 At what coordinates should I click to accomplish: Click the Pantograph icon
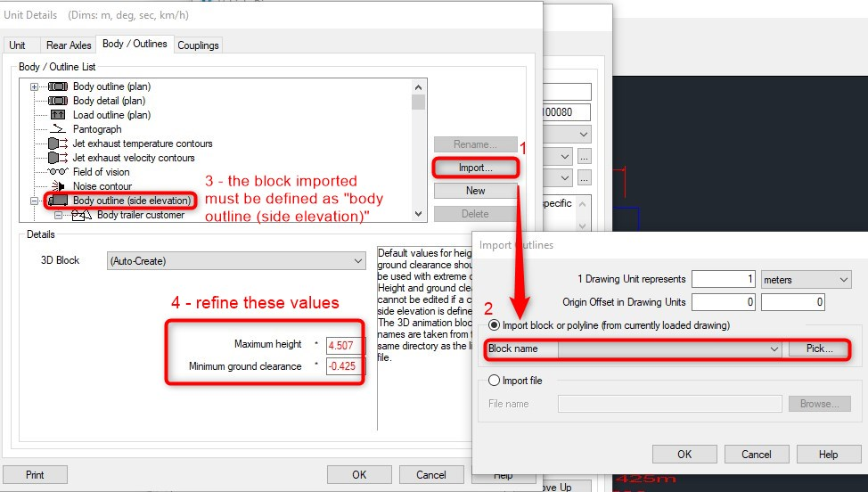pos(58,129)
